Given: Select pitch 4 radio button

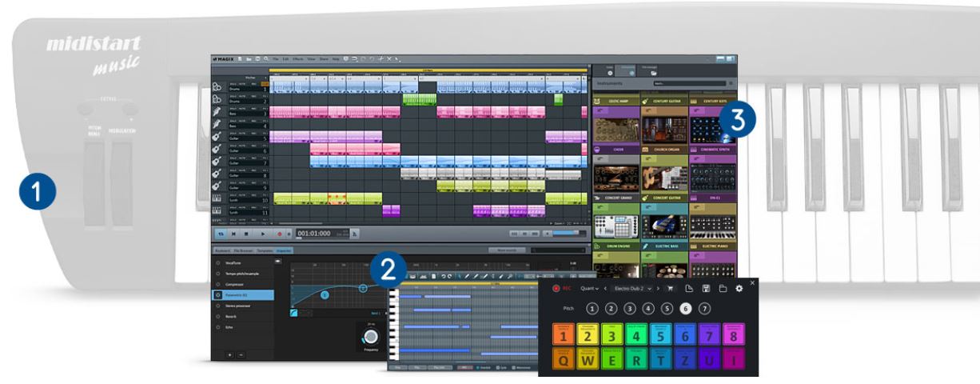Looking at the screenshot, I should (648, 309).
